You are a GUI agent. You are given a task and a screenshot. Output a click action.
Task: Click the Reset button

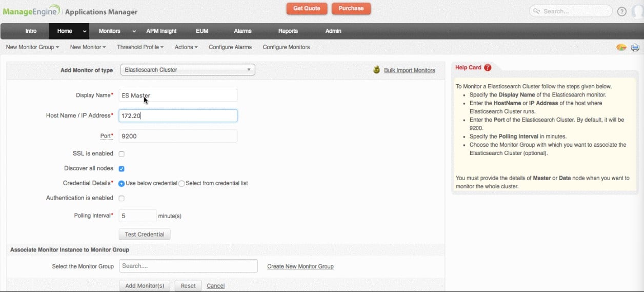188,286
